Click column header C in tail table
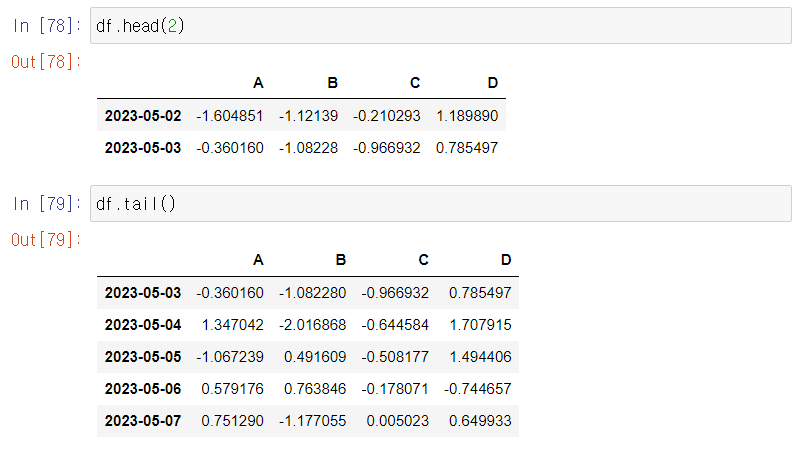 (x=423, y=260)
